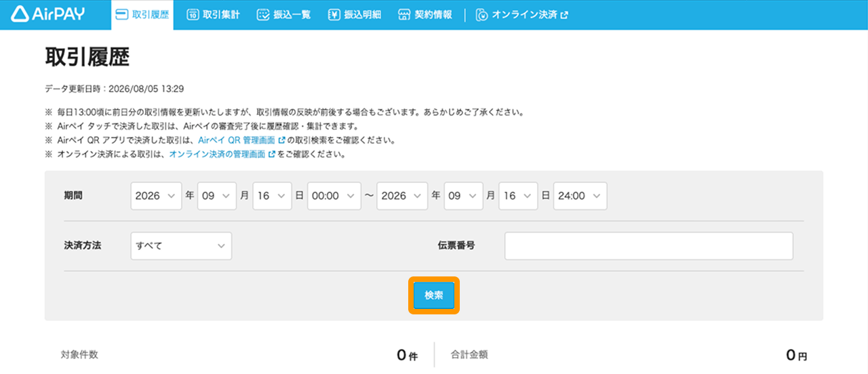Click the 伝票番号 label

pos(456,245)
